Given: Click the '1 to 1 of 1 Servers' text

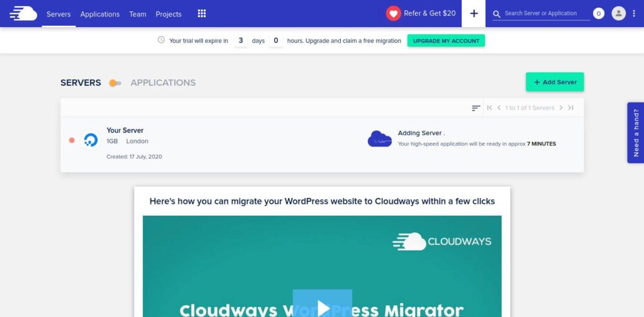Looking at the screenshot, I should 530,108.
